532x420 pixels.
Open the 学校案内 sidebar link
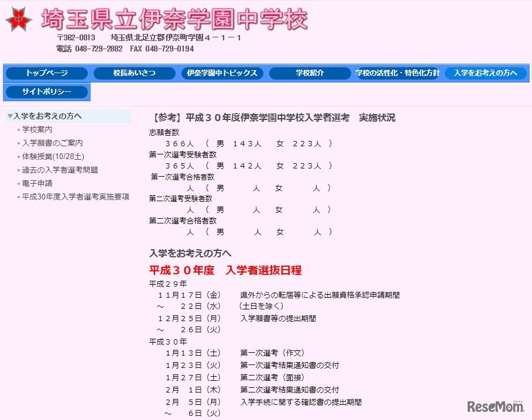coord(36,130)
